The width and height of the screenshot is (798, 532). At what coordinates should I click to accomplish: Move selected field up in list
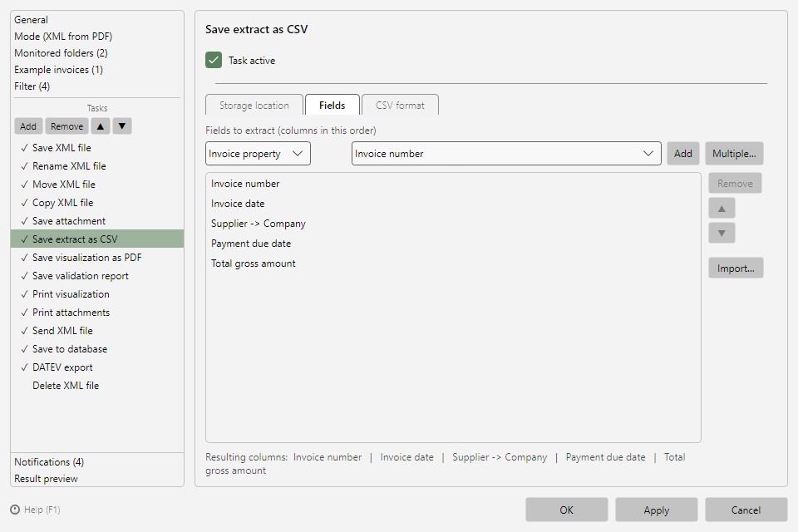click(722, 208)
